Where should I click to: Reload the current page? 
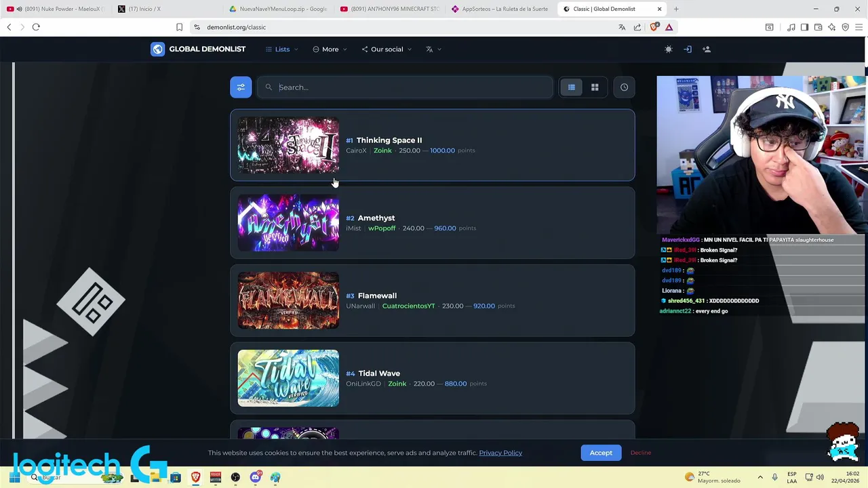36,27
